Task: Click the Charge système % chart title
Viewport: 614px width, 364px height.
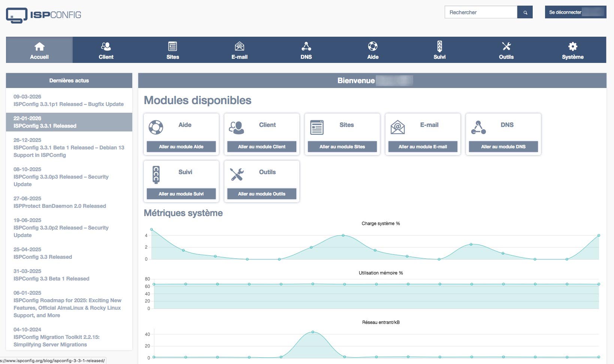Action: 381,224
